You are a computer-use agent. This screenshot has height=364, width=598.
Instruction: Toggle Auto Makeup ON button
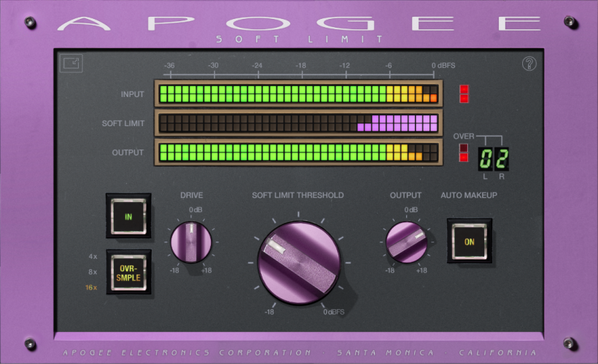[469, 241]
